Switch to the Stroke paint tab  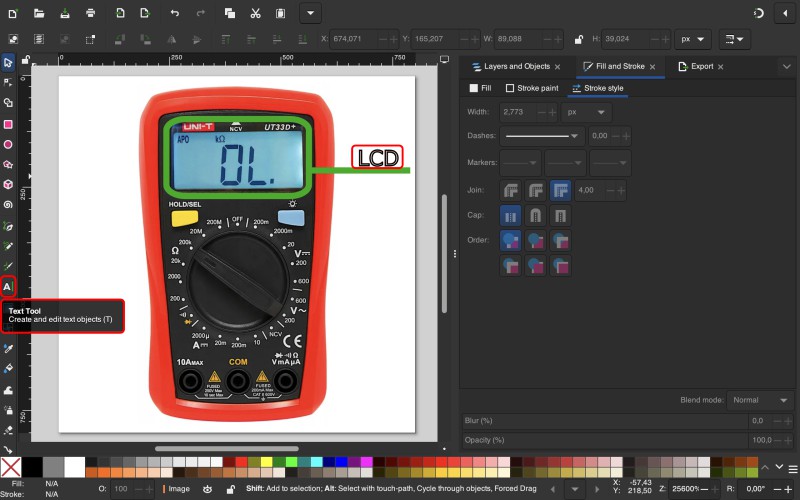point(532,88)
